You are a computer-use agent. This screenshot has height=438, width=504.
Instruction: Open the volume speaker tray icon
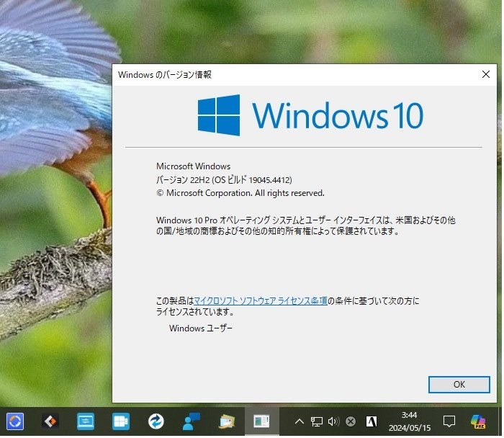tap(333, 421)
